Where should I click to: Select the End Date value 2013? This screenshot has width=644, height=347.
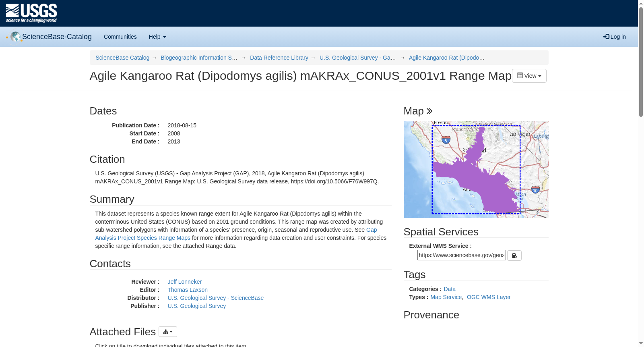pos(174,141)
